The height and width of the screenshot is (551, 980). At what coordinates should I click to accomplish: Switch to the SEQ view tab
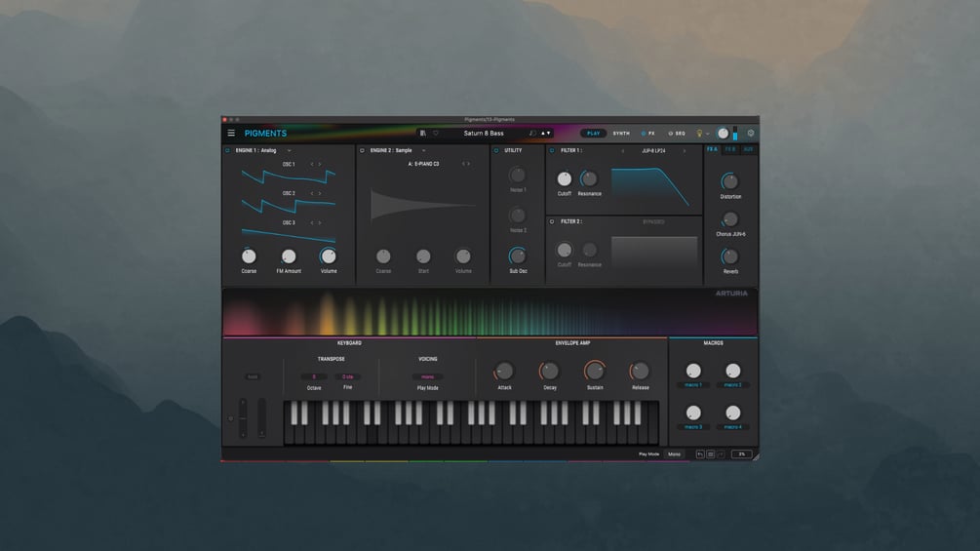pos(680,133)
